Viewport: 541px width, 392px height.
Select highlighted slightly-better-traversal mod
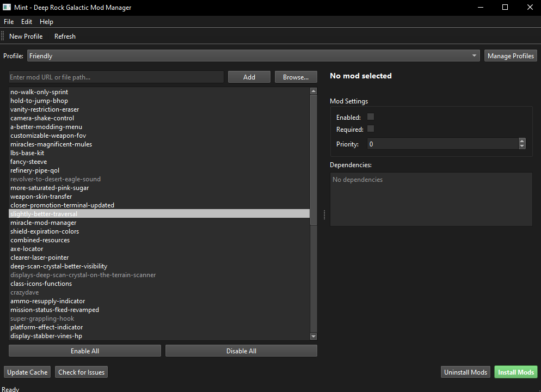(159, 214)
